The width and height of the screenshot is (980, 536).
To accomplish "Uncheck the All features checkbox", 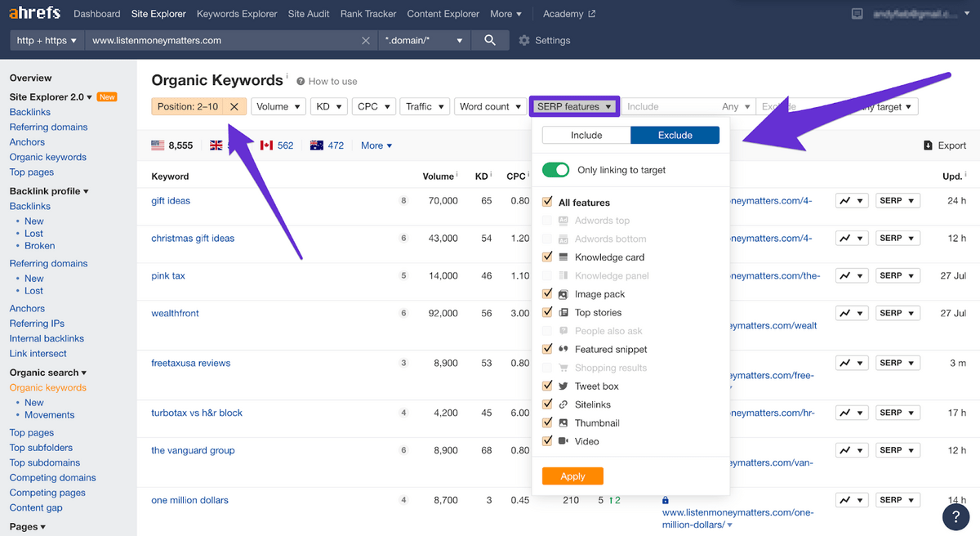I will point(547,203).
